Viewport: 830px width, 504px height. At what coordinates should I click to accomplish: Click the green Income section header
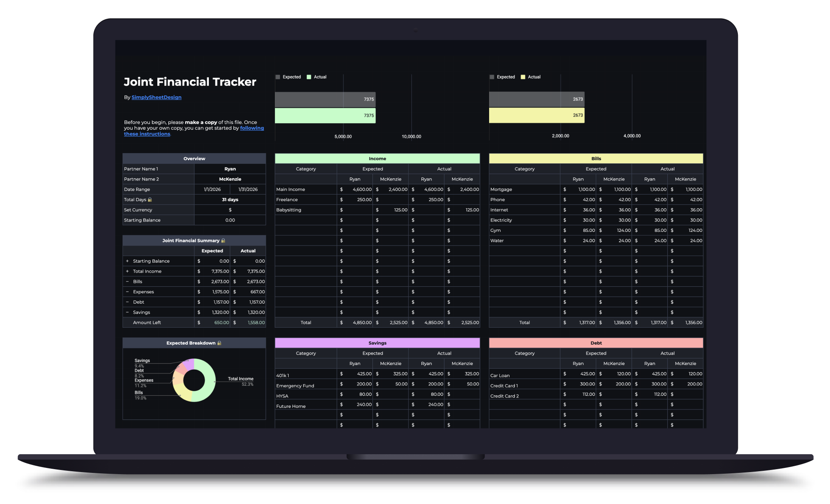point(377,158)
